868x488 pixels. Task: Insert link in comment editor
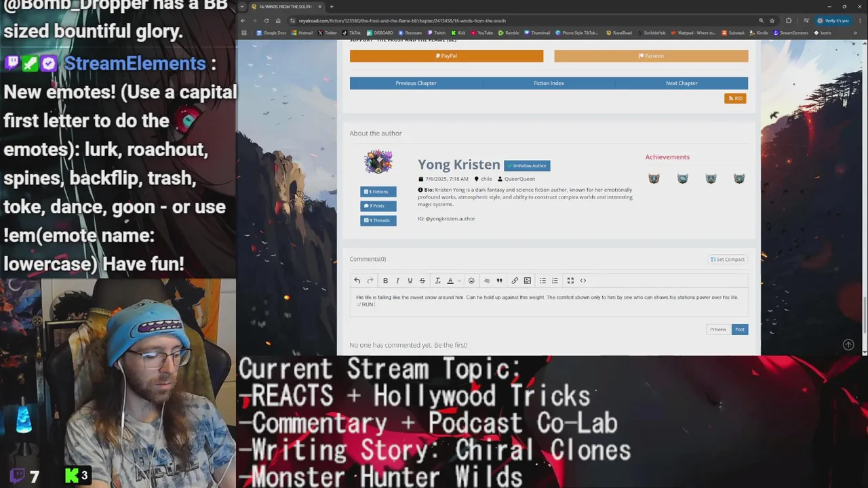coord(515,281)
